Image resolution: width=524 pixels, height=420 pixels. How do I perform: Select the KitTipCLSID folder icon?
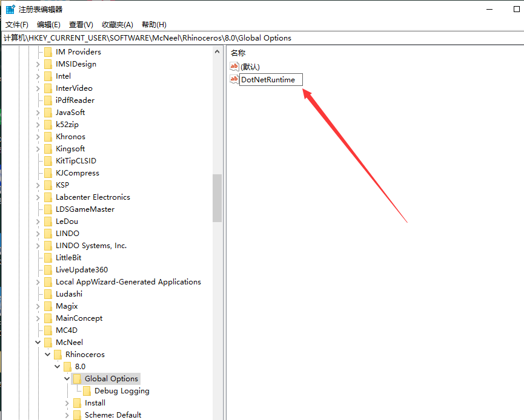click(x=48, y=160)
